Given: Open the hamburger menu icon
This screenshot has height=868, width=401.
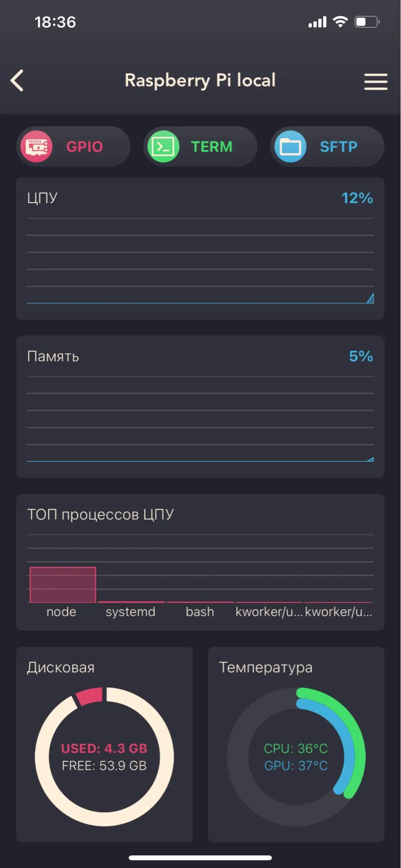Looking at the screenshot, I should pos(375,81).
